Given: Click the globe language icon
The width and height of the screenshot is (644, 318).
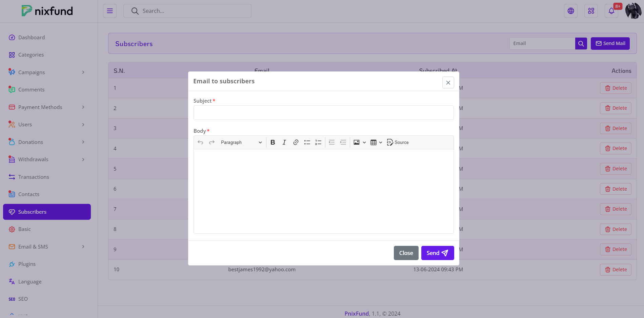Looking at the screenshot, I should [571, 11].
